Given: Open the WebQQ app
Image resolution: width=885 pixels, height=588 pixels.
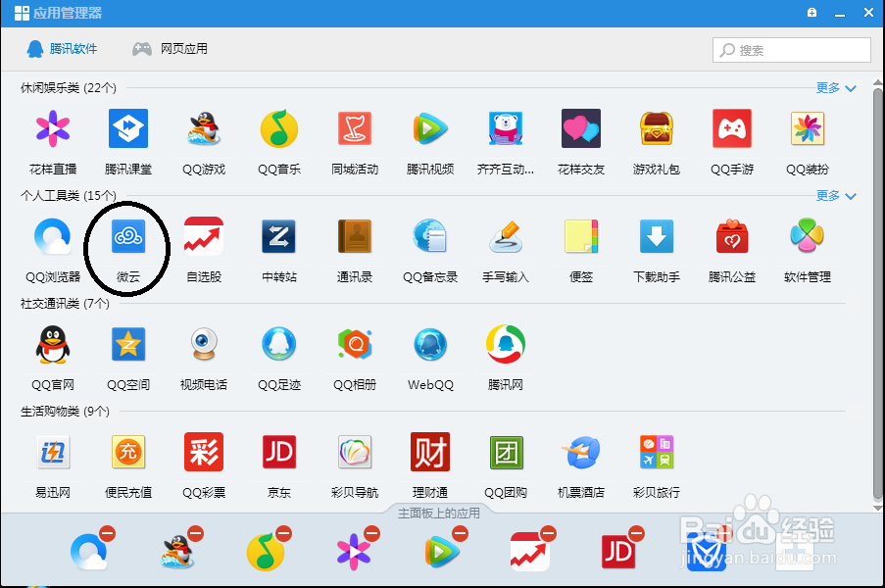Looking at the screenshot, I should (430, 344).
